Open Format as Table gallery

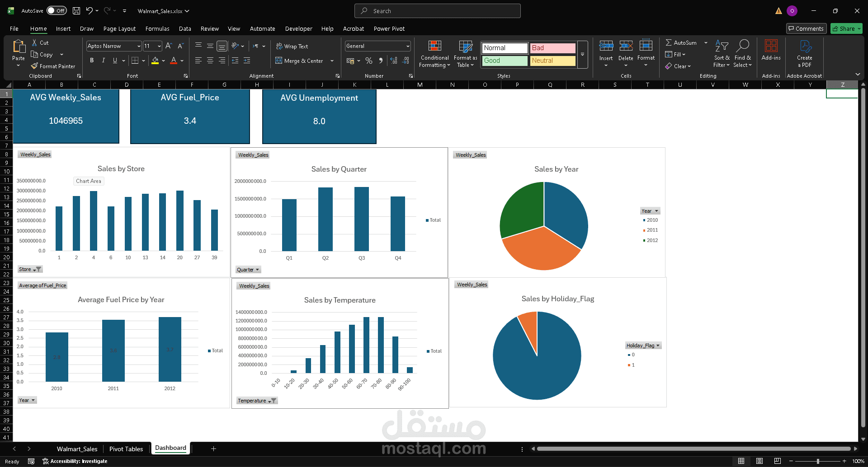point(465,54)
